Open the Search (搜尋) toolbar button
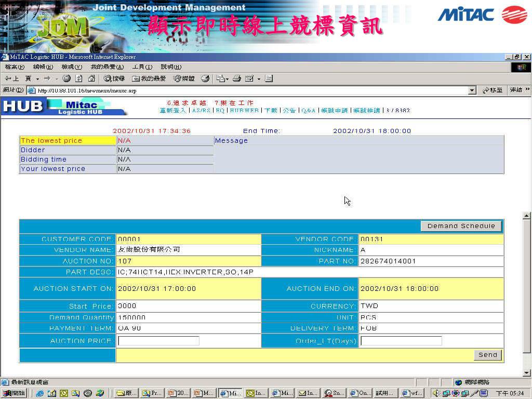 (x=114, y=79)
